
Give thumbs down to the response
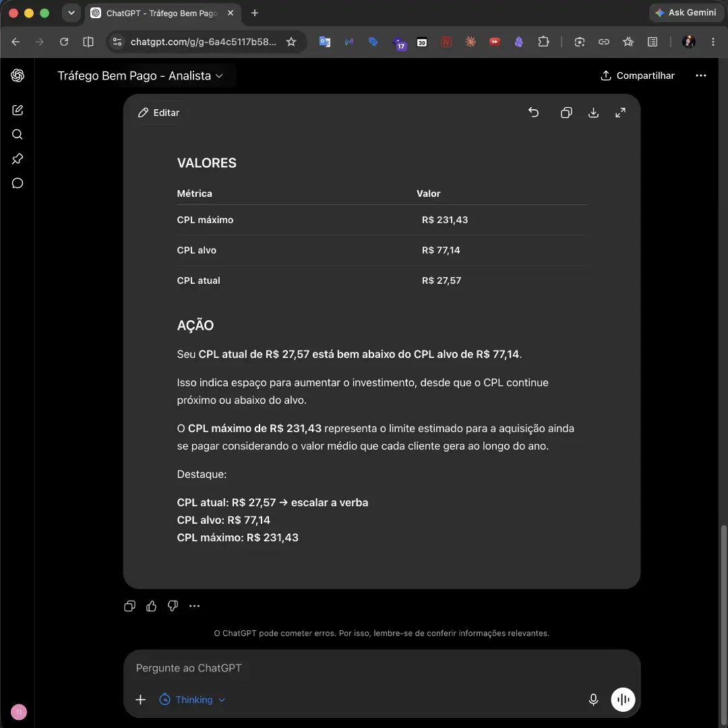coord(173,606)
